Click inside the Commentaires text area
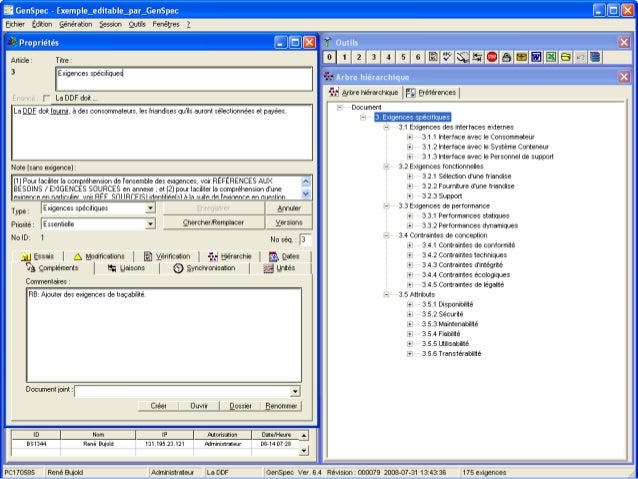 164,335
